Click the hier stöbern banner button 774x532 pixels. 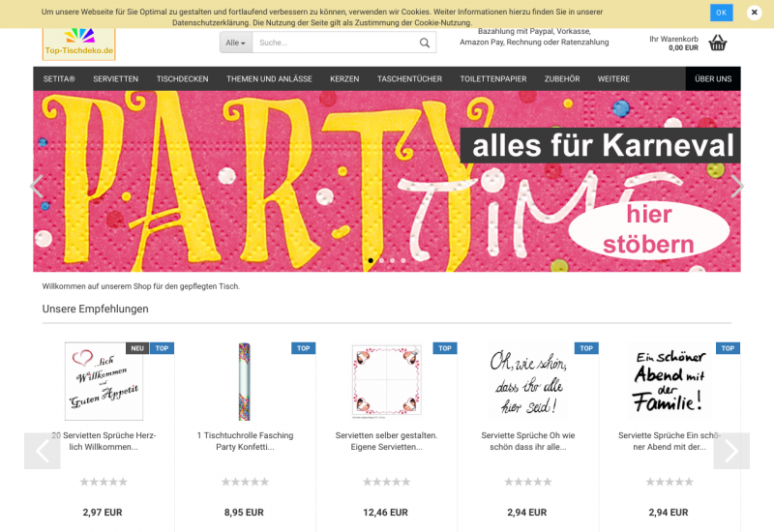pyautogui.click(x=648, y=229)
